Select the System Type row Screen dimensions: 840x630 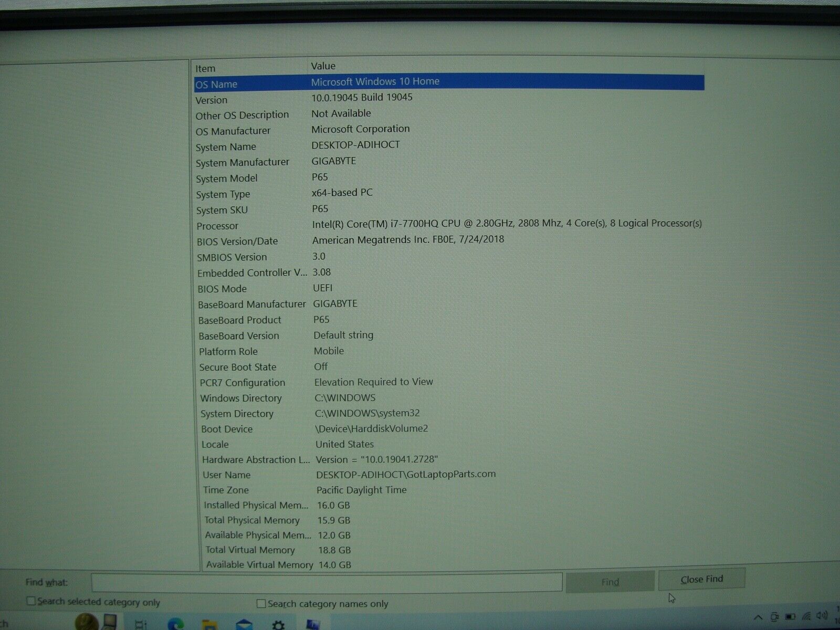[x=449, y=193]
